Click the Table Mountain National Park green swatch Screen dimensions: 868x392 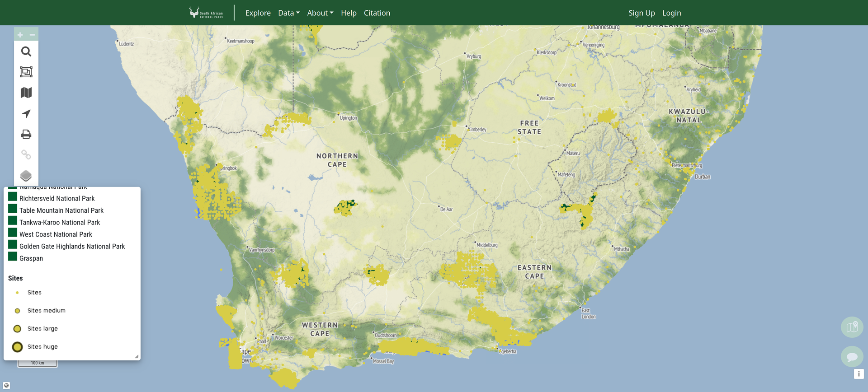point(13,209)
